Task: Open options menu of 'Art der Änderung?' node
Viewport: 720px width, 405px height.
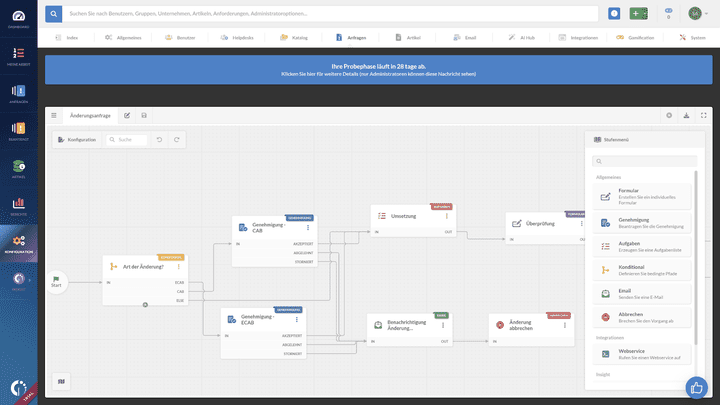Action: (x=179, y=267)
